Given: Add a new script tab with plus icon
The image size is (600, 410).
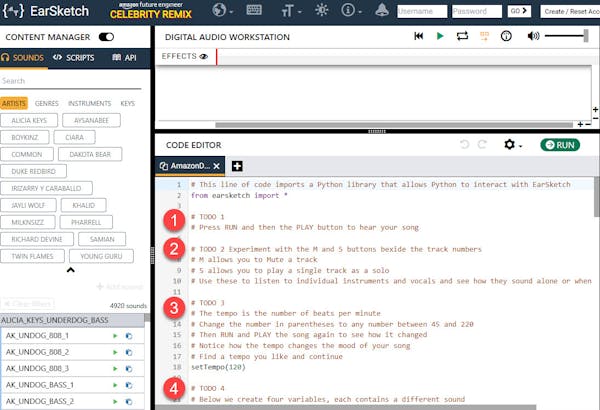Looking at the screenshot, I should pyautogui.click(x=237, y=166).
